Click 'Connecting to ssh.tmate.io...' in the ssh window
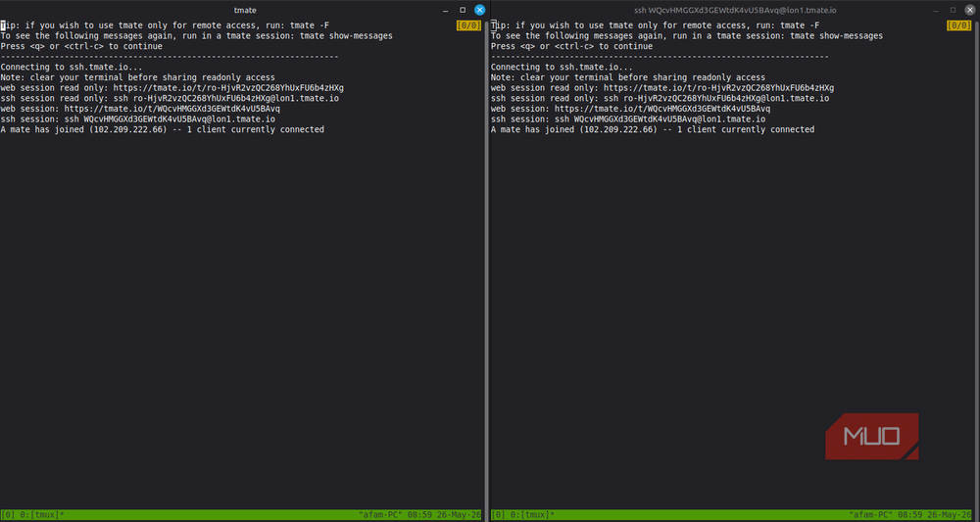The image size is (980, 522). (x=562, y=68)
